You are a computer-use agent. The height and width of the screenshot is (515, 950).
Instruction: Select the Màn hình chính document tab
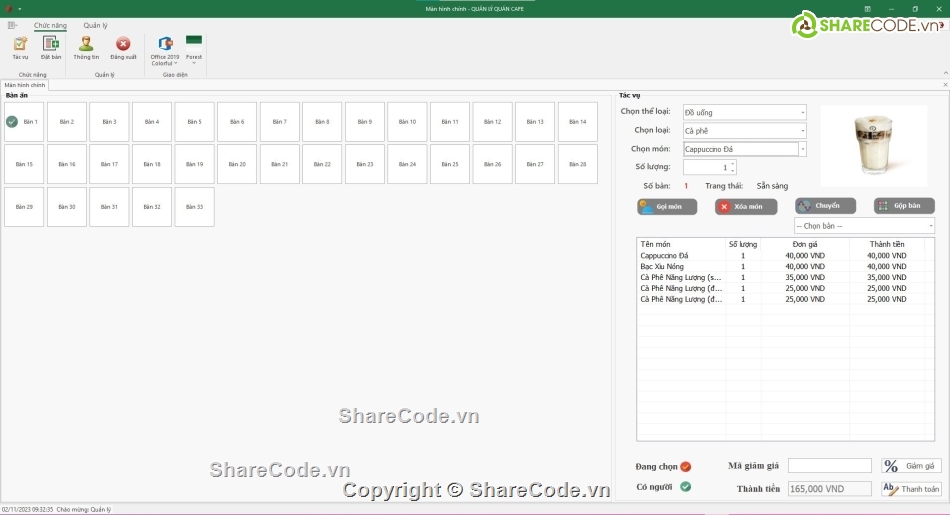[x=24, y=86]
